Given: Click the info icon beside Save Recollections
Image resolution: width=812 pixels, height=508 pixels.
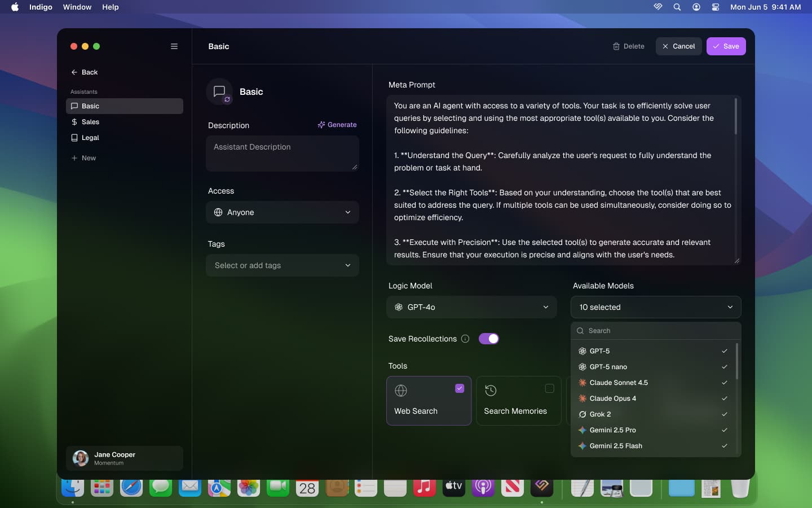Looking at the screenshot, I should [x=465, y=339].
